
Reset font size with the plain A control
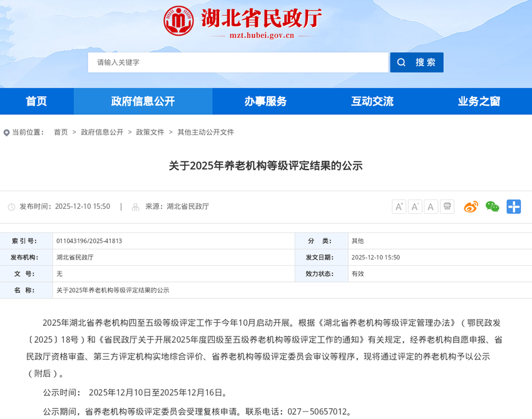tap(431, 206)
